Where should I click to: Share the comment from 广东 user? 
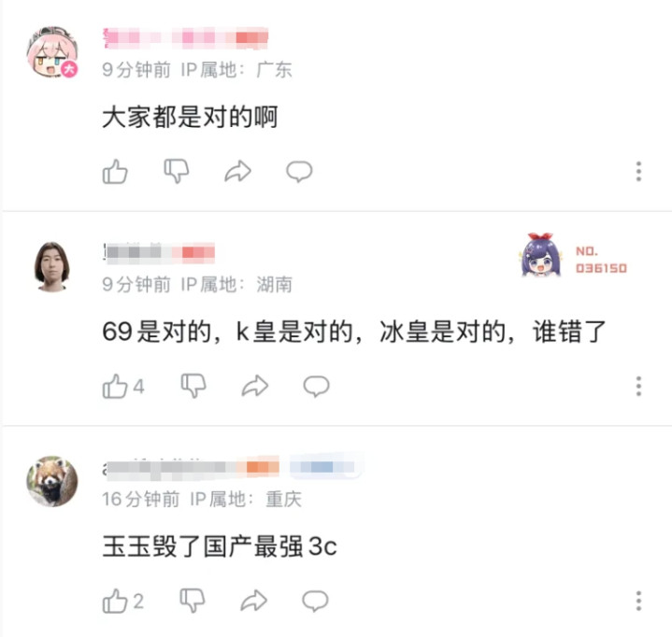tap(237, 171)
